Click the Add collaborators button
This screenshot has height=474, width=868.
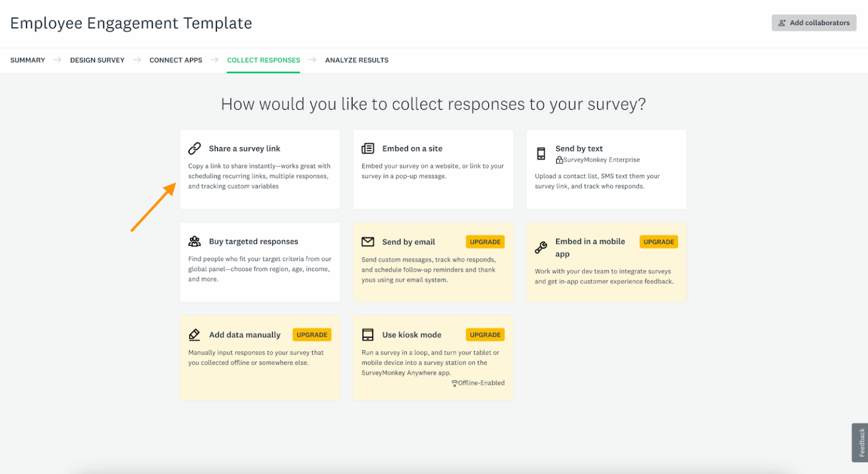click(814, 23)
